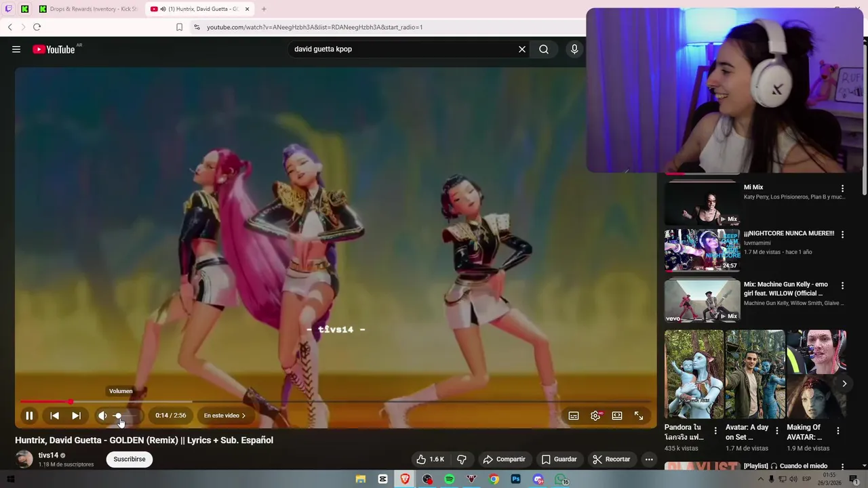
Task: Open the NIGHTCORE NUNCA MUERE thumbnail
Action: pyautogui.click(x=702, y=250)
